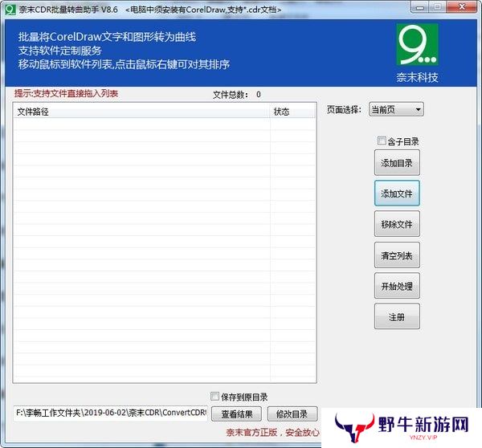Click the 奈末科技 green 9 logo
This screenshot has width=482, height=448.
417,44
